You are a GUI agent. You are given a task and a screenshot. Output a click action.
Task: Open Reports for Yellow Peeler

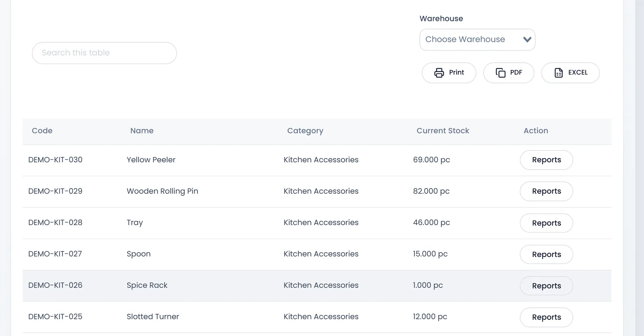[546, 160]
